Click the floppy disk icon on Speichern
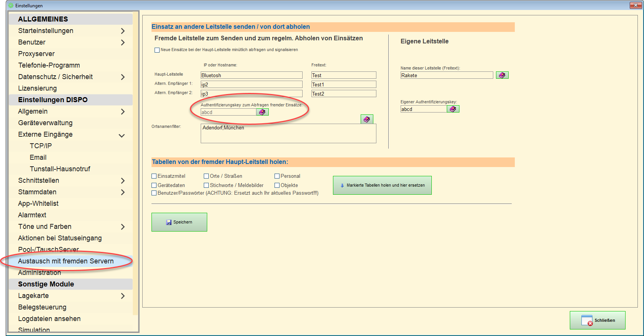This screenshot has width=644, height=336. 169,222
